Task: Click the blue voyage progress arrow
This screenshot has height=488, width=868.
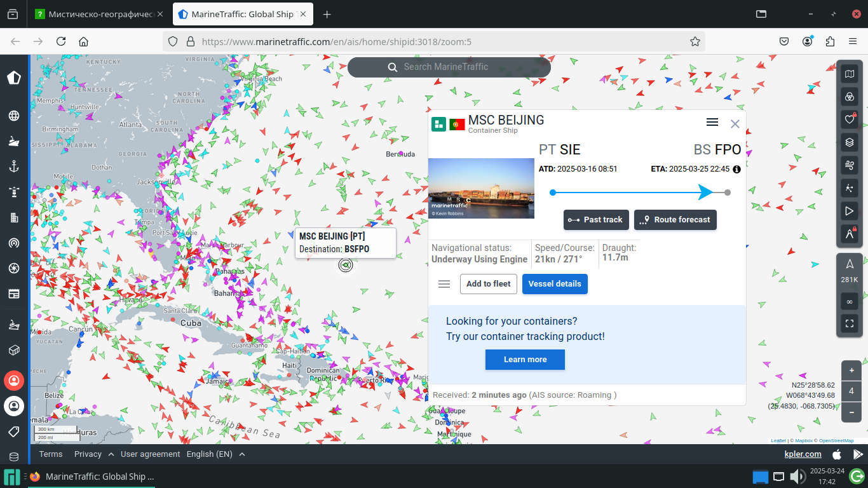Action: 705,192
